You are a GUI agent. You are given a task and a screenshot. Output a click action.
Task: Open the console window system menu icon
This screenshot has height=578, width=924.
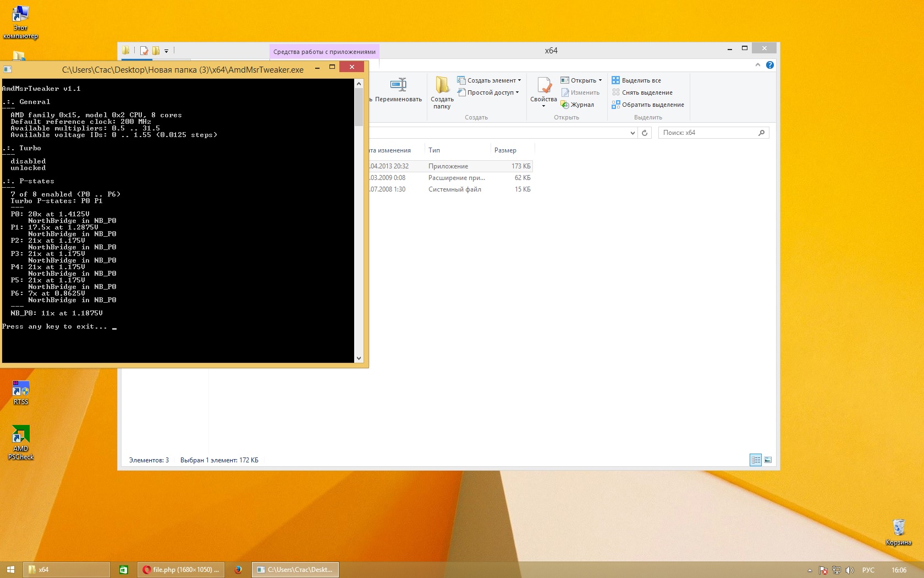click(x=8, y=69)
